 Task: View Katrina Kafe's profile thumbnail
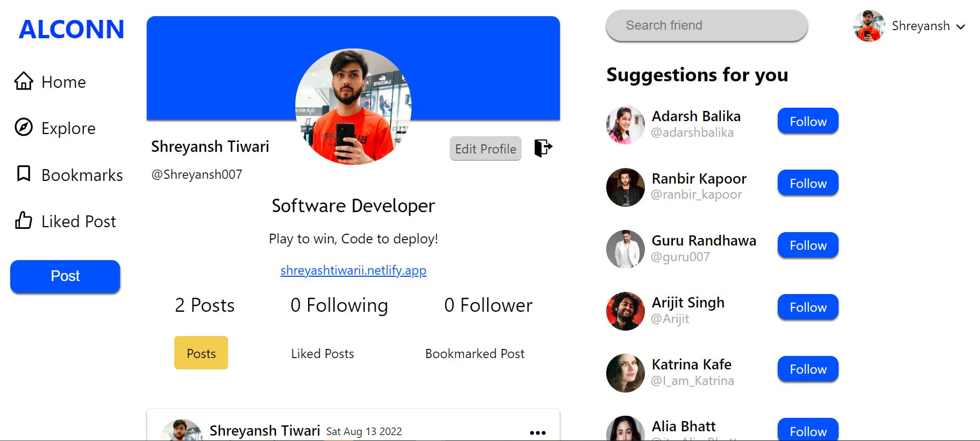(625, 373)
